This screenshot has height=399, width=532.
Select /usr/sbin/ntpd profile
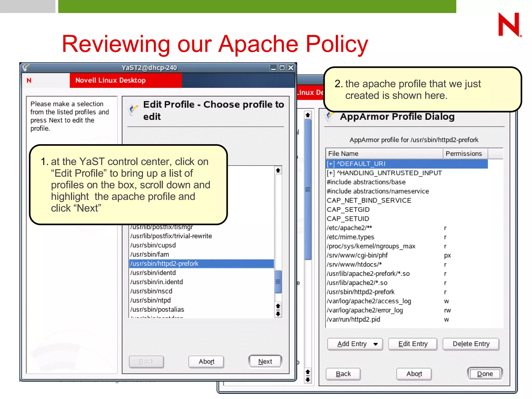click(x=202, y=300)
